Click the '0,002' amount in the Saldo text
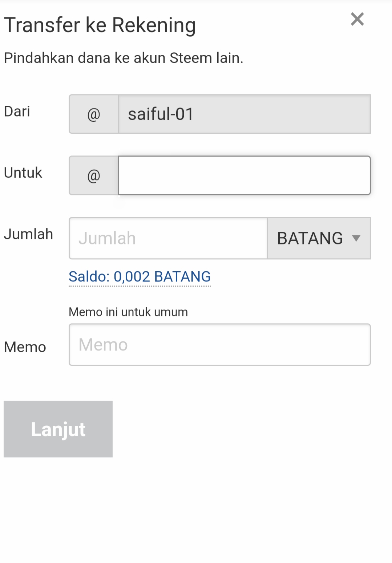This screenshot has width=392, height=563. tap(132, 277)
